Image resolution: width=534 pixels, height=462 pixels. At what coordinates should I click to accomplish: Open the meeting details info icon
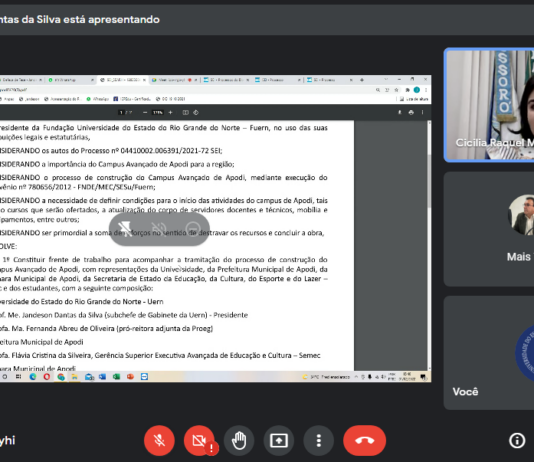[517, 440]
